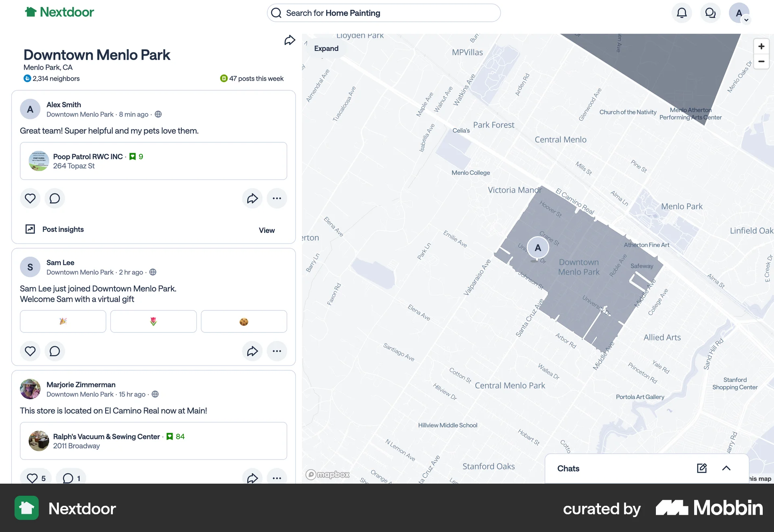Click the globe audience icon on Alex's post

[158, 114]
